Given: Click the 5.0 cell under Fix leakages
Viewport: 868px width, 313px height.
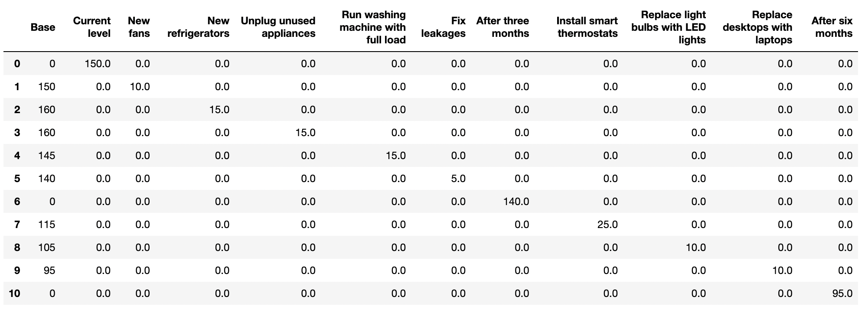Looking at the screenshot, I should point(458,179).
